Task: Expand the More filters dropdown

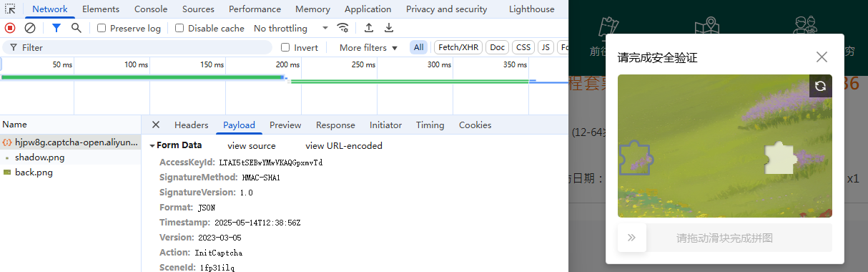Action: tap(368, 47)
